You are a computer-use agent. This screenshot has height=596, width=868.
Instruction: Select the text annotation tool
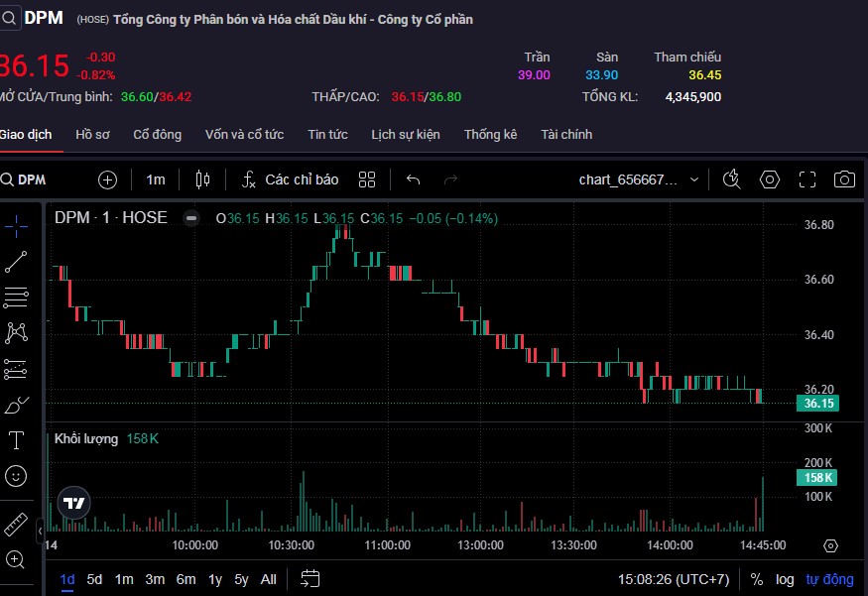(16, 440)
